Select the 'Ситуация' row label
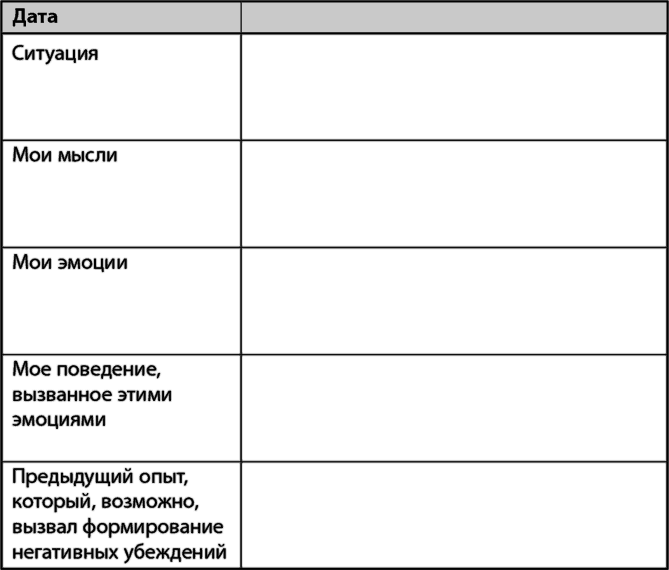This screenshot has width=669, height=570. click(x=55, y=54)
